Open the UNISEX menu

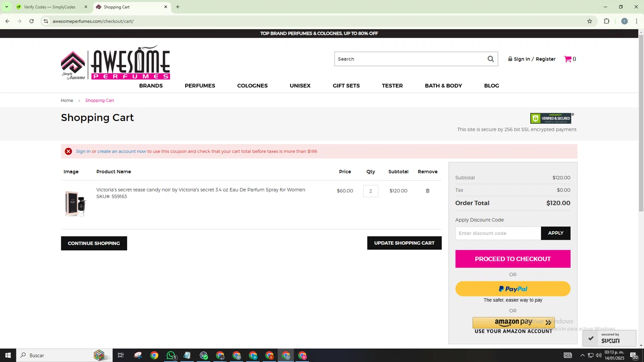[300, 86]
